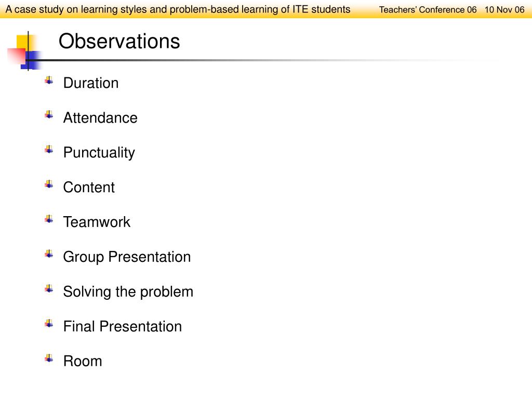
Task: Click the Group Presentation text
Action: pos(127,257)
